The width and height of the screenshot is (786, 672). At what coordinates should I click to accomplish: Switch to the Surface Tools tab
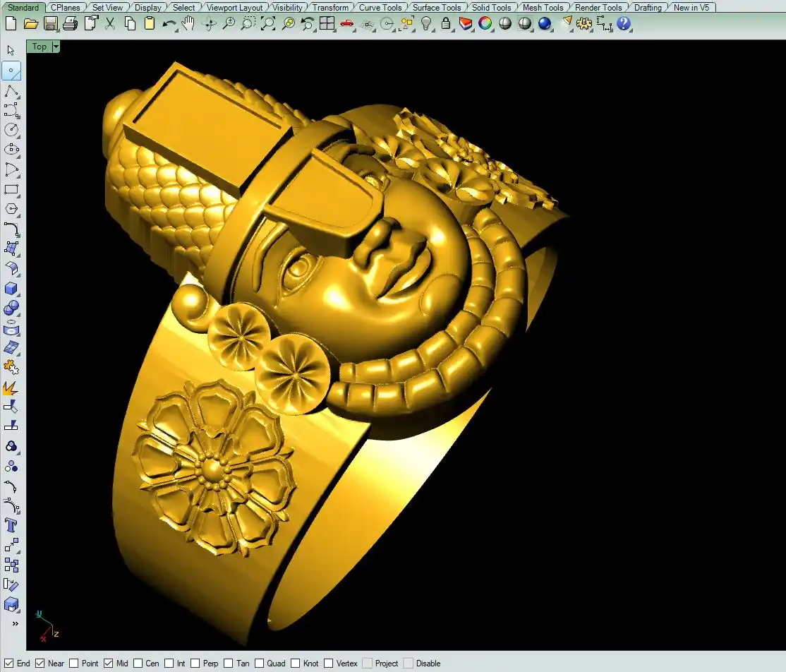436,8
